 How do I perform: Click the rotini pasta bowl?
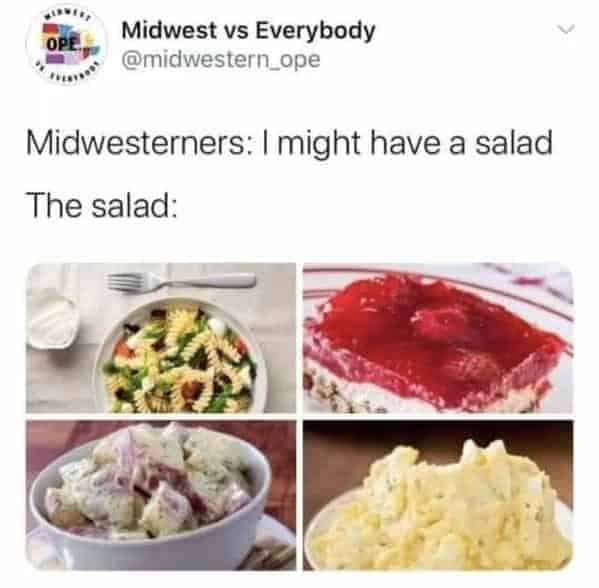point(180,356)
